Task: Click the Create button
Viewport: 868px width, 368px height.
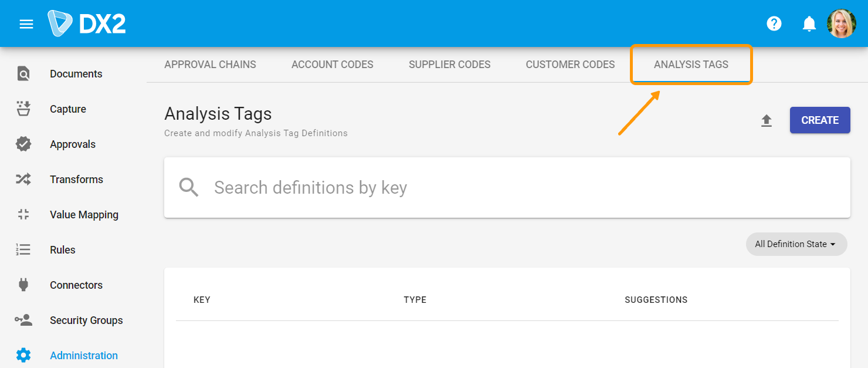Action: click(820, 120)
